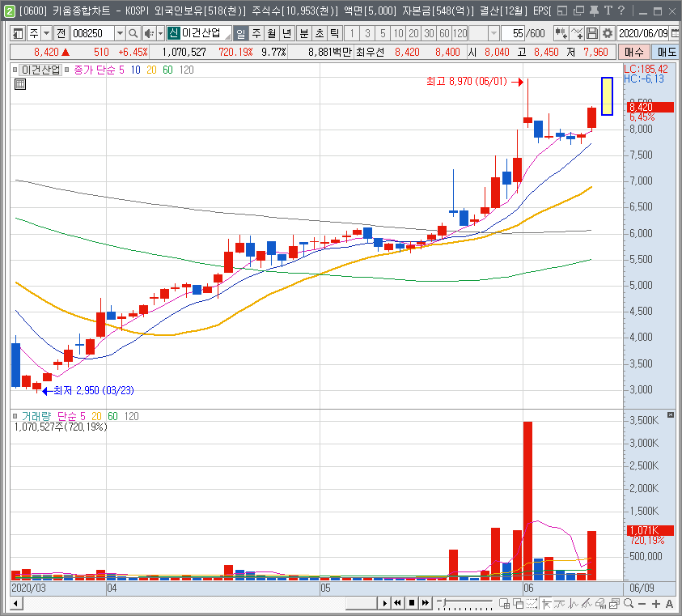Select daily 일 chart period

(x=240, y=33)
